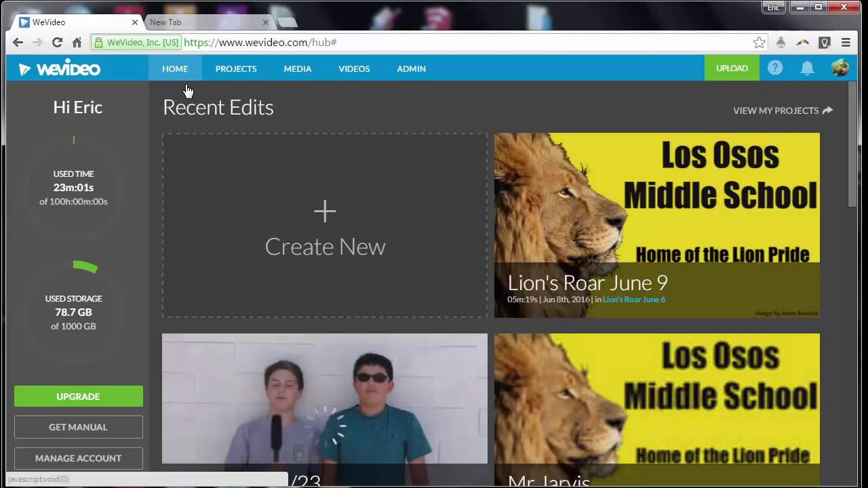Click the '23m:01s' used time value
This screenshot has height=488, width=868.
tap(73, 188)
